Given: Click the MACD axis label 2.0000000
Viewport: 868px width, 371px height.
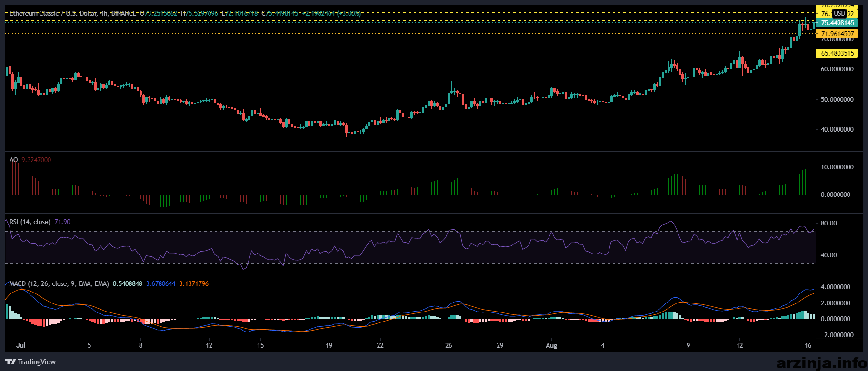Looking at the screenshot, I should 836,303.
